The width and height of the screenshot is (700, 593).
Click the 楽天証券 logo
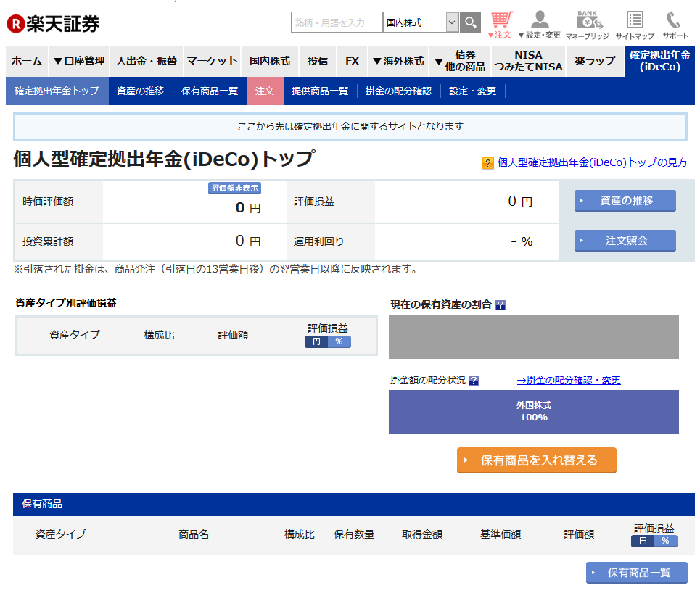[x=53, y=24]
